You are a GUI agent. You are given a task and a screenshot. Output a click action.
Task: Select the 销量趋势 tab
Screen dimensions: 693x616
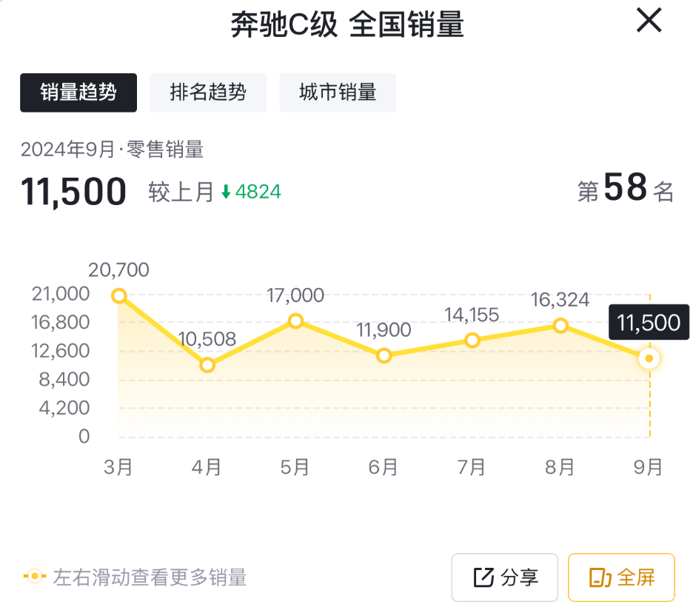point(78,93)
